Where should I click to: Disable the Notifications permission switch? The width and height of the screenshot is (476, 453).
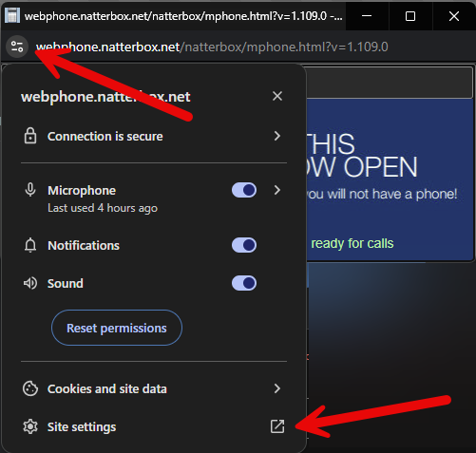coord(244,245)
